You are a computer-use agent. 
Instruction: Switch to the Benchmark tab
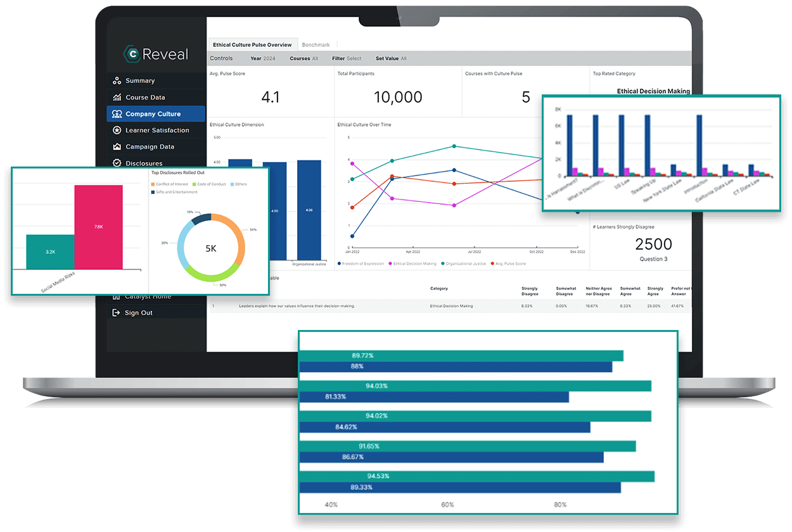coord(316,44)
